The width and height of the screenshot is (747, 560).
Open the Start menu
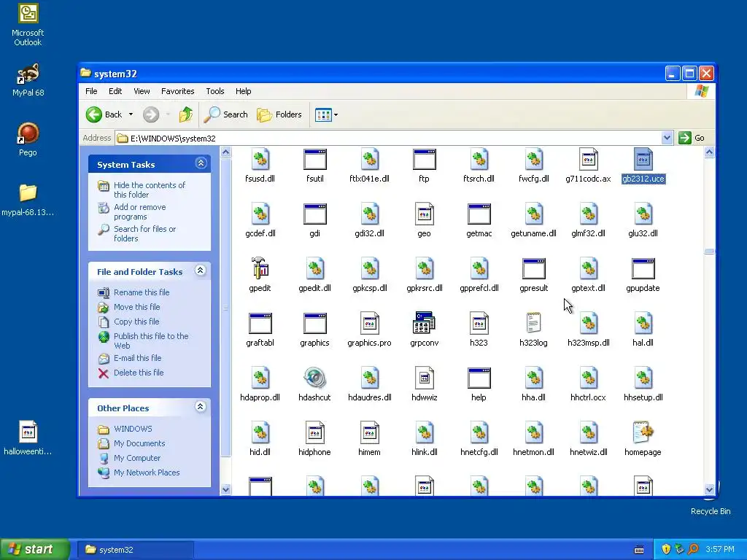tap(35, 549)
